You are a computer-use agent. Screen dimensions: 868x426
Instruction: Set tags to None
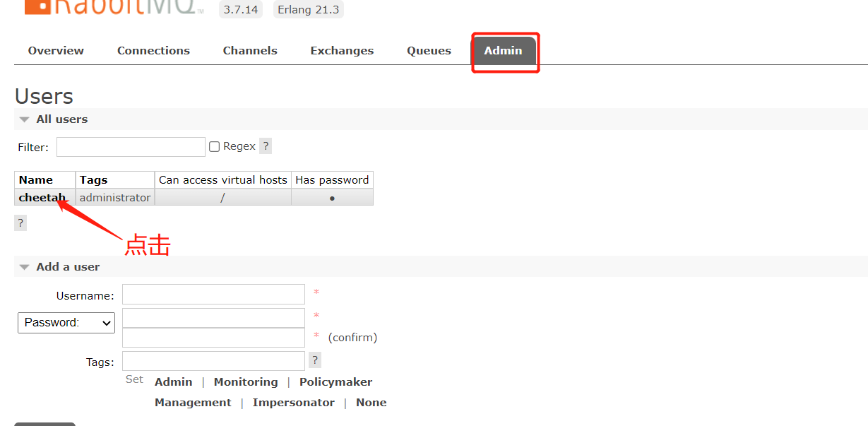pos(371,403)
